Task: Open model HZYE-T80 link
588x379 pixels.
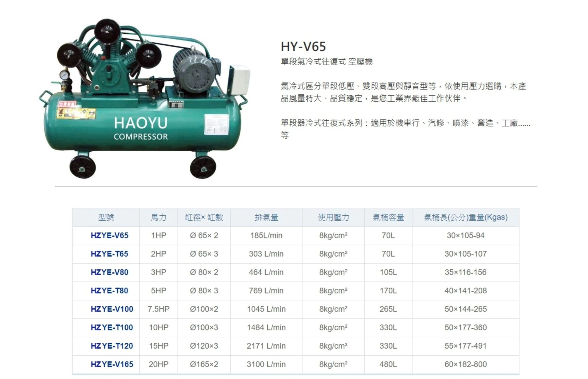Action: pyautogui.click(x=109, y=291)
